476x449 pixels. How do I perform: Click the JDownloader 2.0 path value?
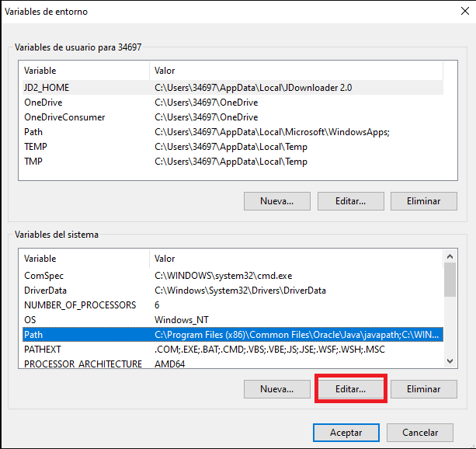[253, 88]
